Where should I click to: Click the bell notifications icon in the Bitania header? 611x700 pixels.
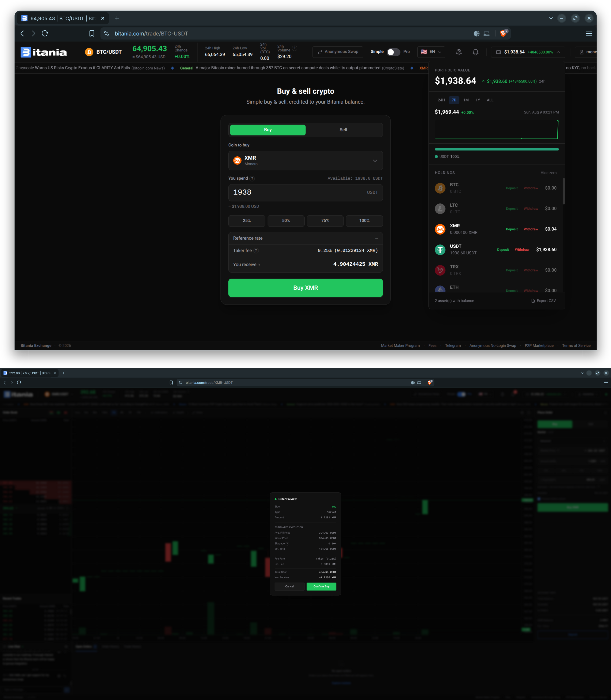point(475,52)
